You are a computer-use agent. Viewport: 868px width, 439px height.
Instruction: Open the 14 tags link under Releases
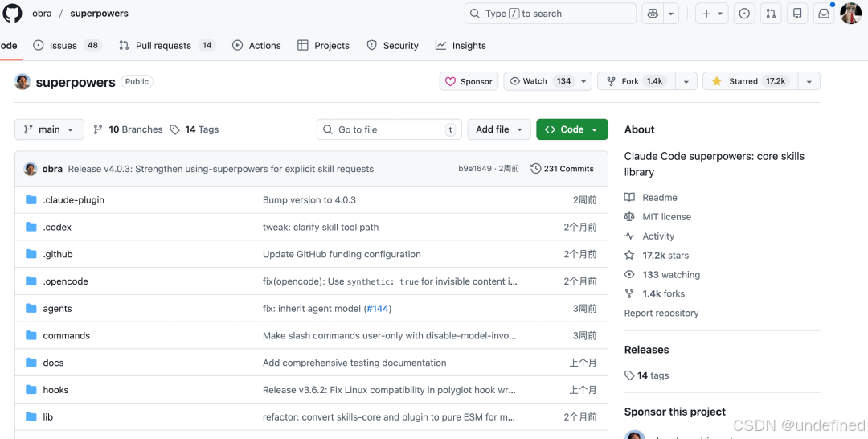646,375
